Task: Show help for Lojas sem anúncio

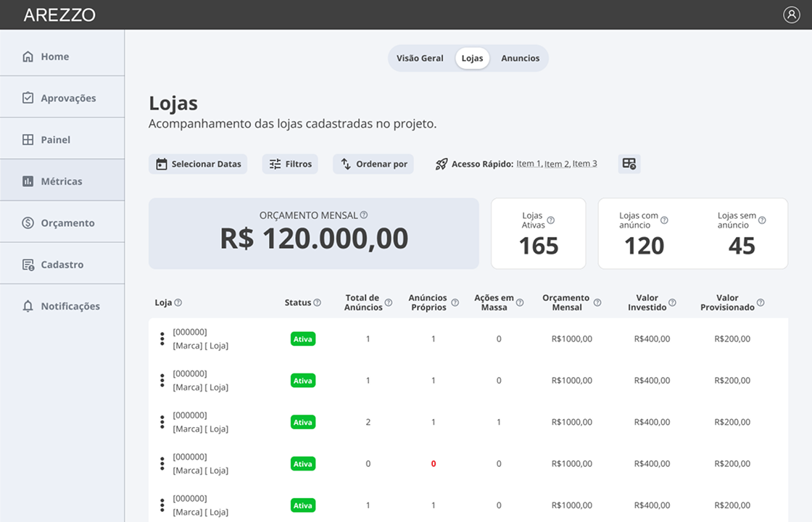Action: (762, 220)
